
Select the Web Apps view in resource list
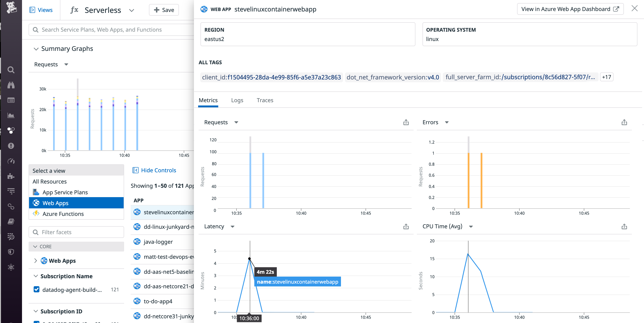tap(55, 203)
